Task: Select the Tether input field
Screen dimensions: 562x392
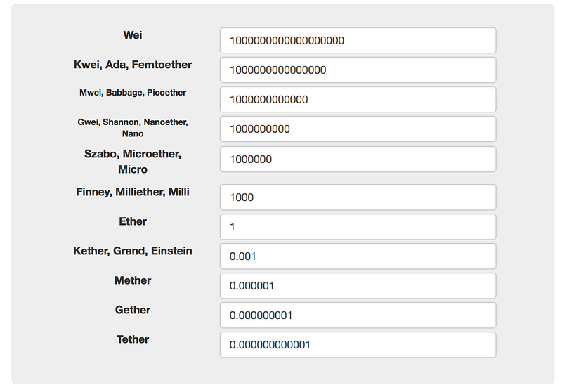Action: (358, 345)
